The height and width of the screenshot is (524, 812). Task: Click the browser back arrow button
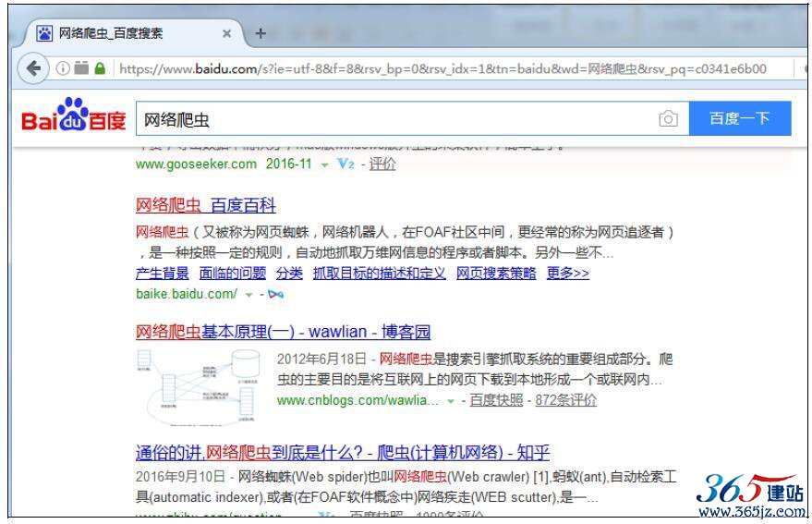point(33,67)
